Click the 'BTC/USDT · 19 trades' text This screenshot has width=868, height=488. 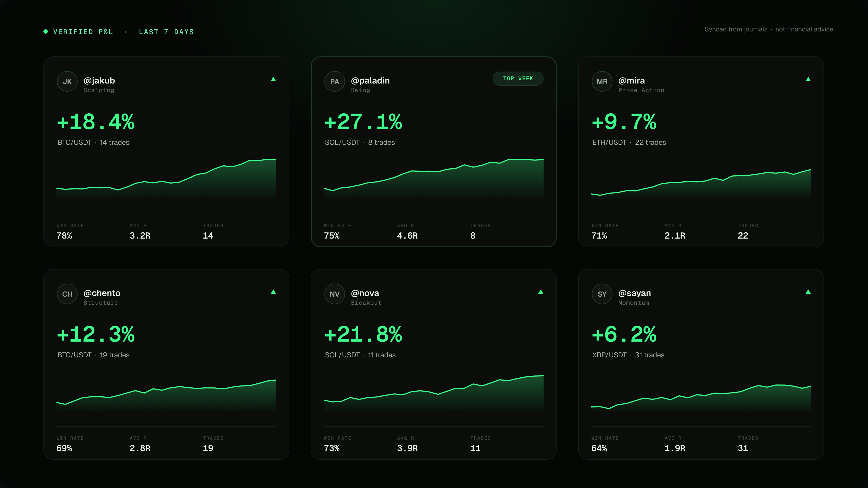tap(93, 355)
